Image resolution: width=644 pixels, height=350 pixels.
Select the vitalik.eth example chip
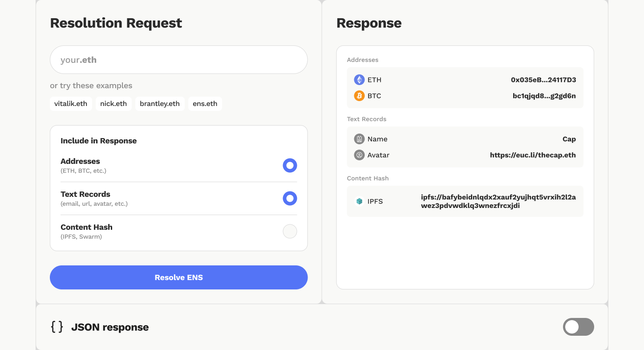[x=71, y=103]
